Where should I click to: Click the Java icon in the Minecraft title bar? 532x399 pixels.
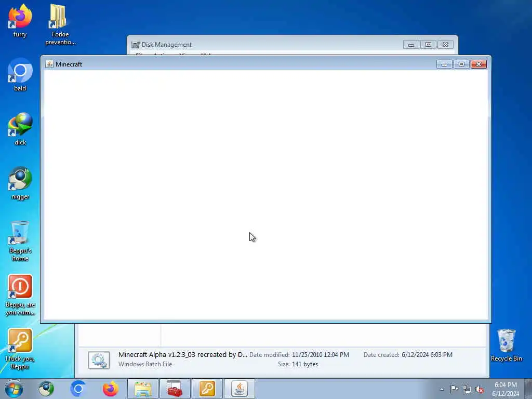[x=49, y=64]
